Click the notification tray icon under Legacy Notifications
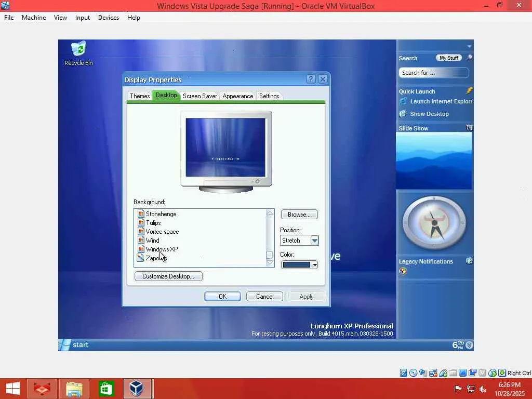 (403, 271)
